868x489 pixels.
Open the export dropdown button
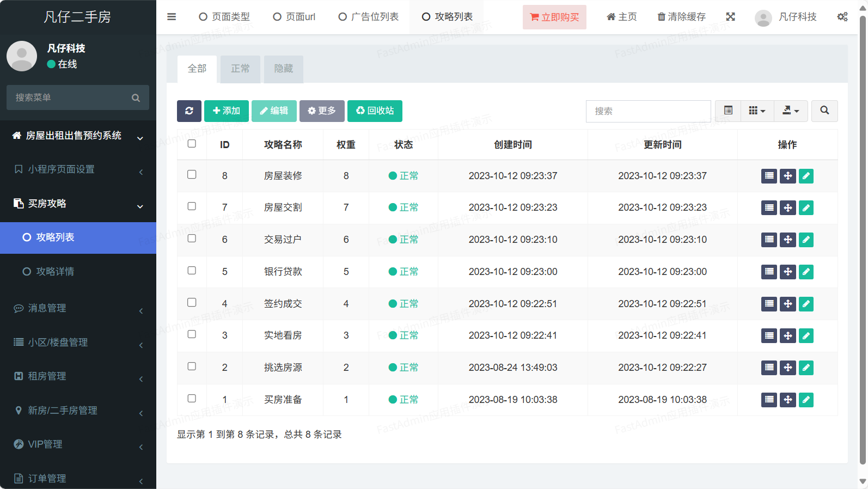(790, 111)
